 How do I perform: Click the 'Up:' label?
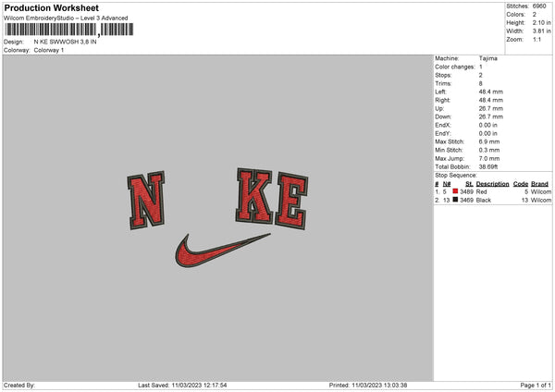439,108
